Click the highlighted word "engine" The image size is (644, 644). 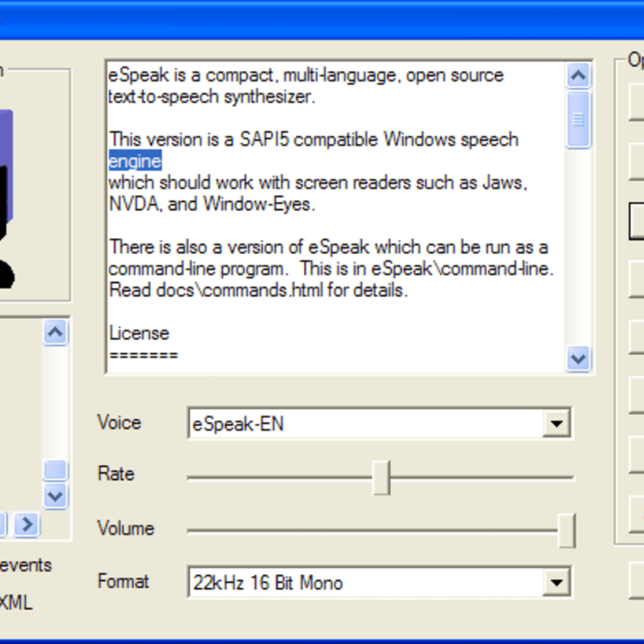coord(135,161)
